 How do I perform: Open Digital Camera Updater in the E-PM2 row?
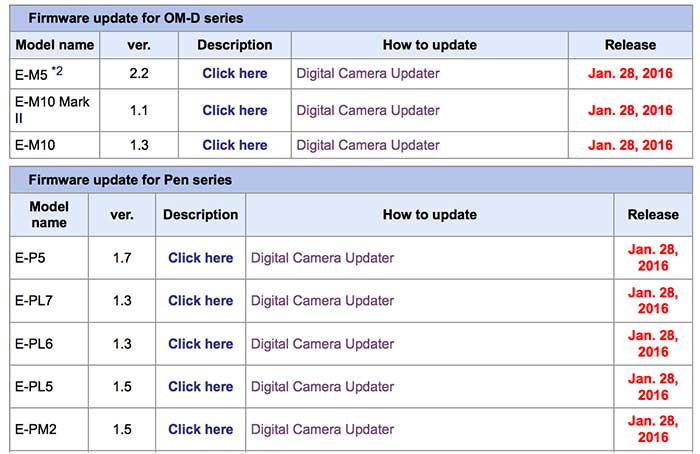pos(322,430)
